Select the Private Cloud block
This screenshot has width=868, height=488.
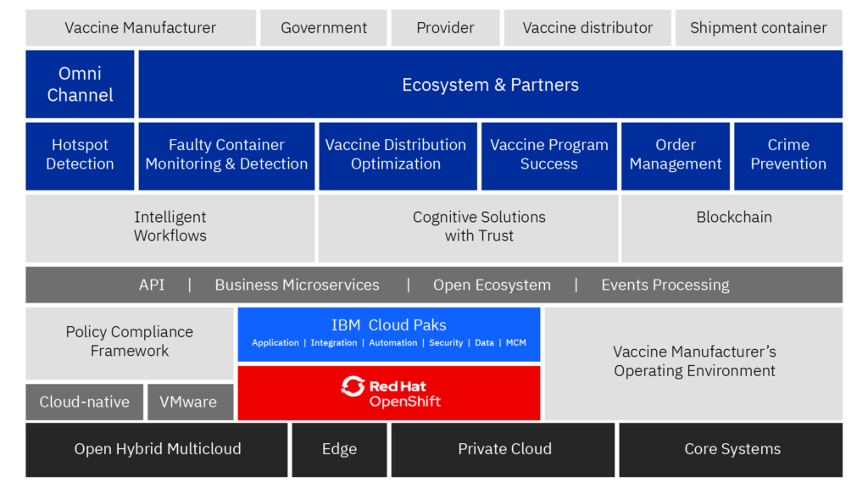504,449
